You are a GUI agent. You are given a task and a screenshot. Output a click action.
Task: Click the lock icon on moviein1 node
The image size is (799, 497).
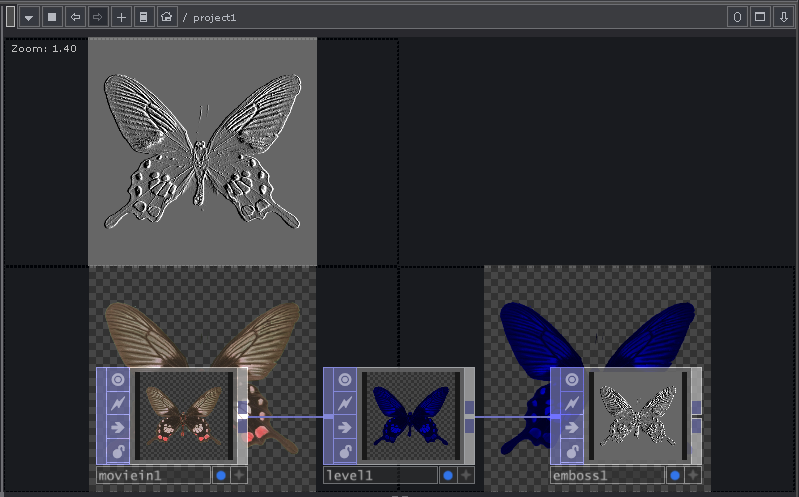pos(118,451)
